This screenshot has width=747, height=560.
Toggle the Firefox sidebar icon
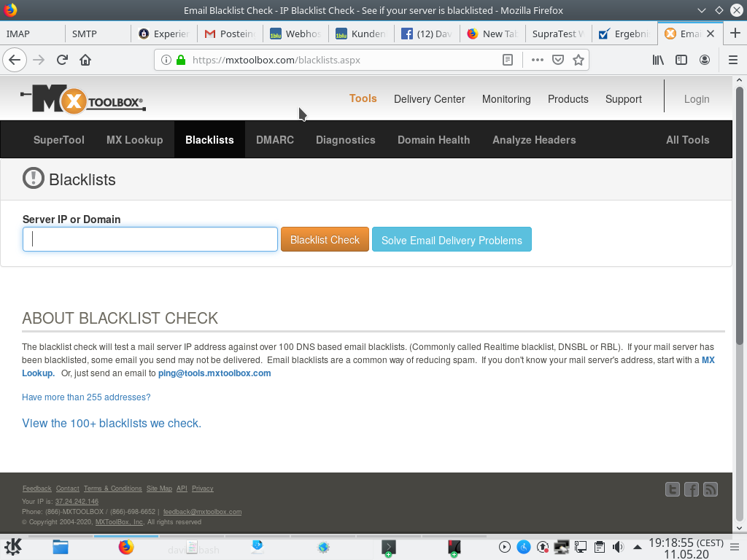(x=681, y=60)
